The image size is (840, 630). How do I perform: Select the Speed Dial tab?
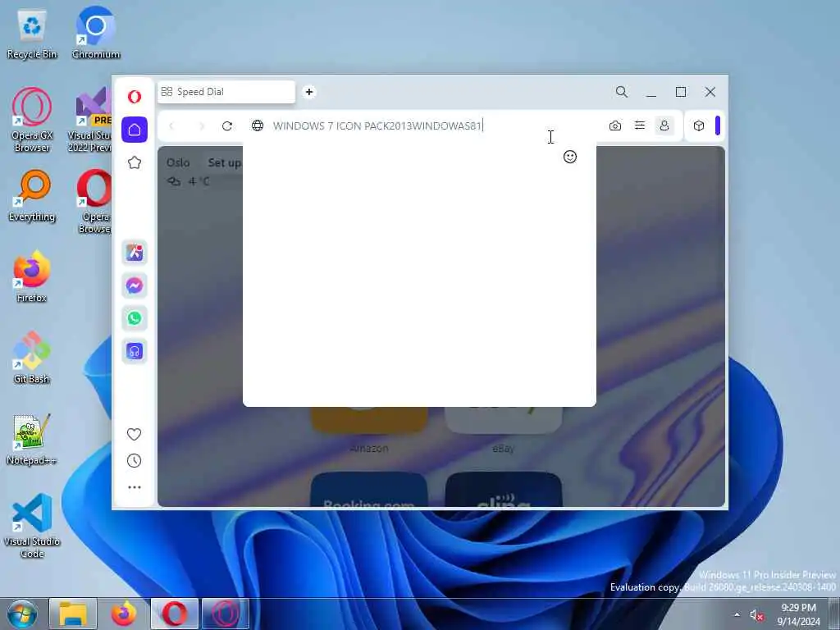(226, 92)
